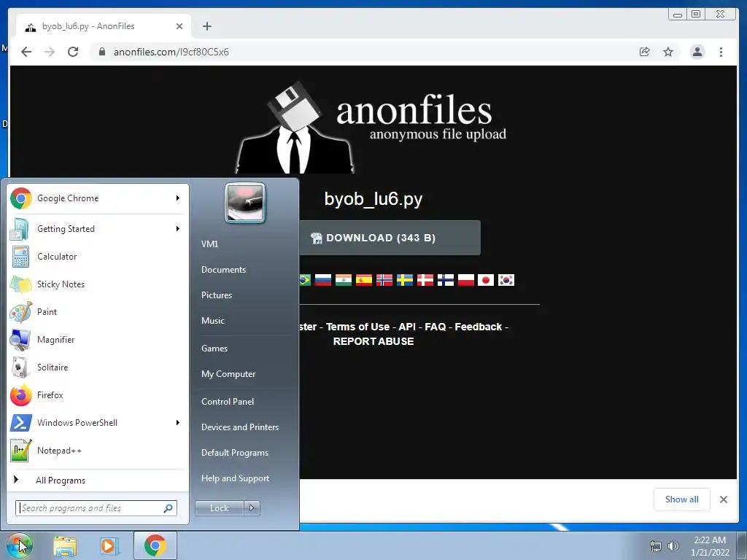Open Documents from Start menu

click(223, 270)
